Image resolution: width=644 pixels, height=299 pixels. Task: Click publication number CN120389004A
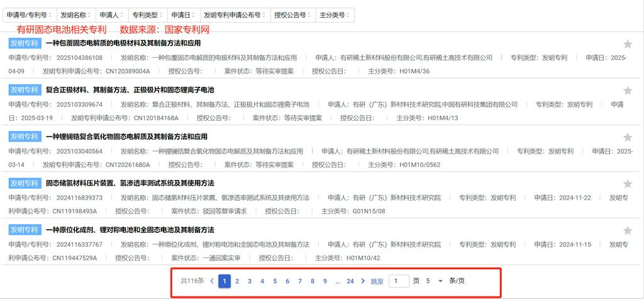click(128, 71)
